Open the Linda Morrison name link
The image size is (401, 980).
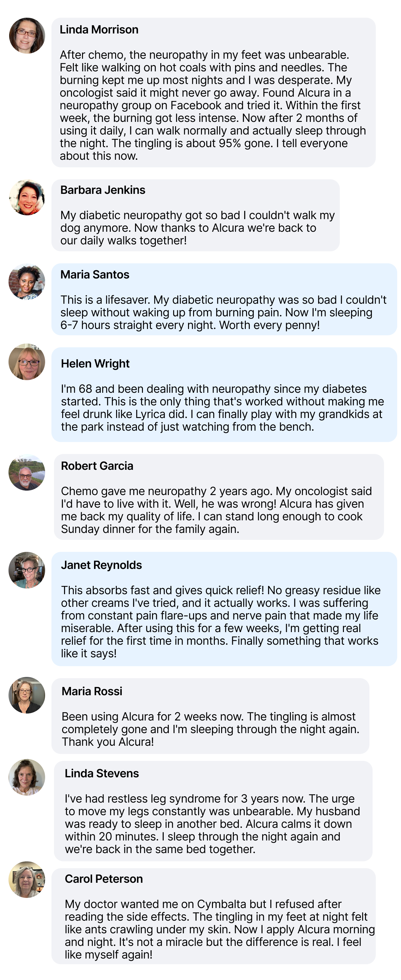coord(99,30)
